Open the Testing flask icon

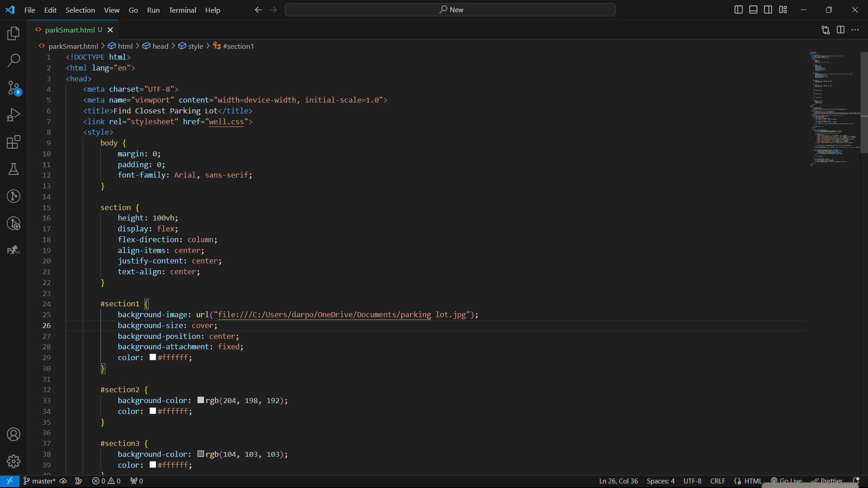pos(14,169)
